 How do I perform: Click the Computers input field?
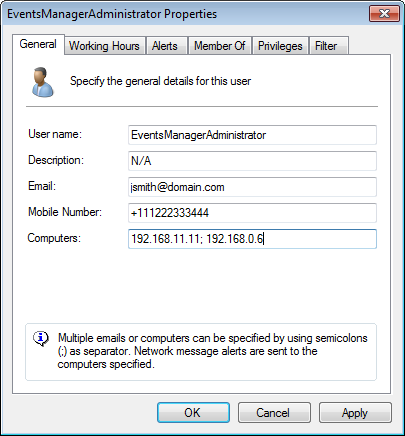(252, 239)
